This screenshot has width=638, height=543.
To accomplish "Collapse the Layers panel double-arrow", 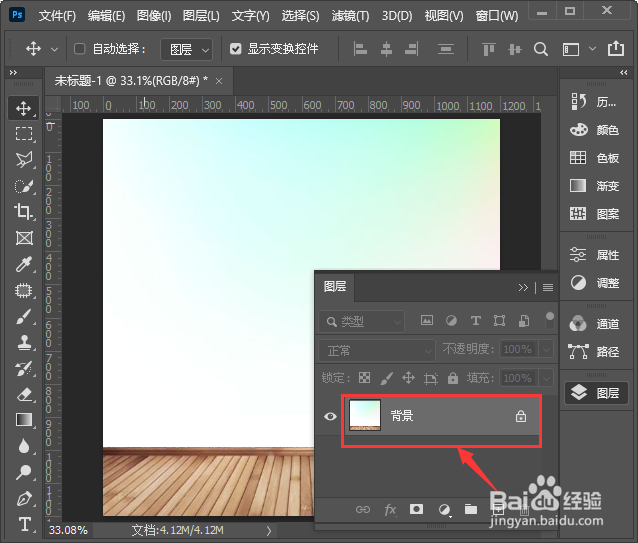I will point(523,288).
